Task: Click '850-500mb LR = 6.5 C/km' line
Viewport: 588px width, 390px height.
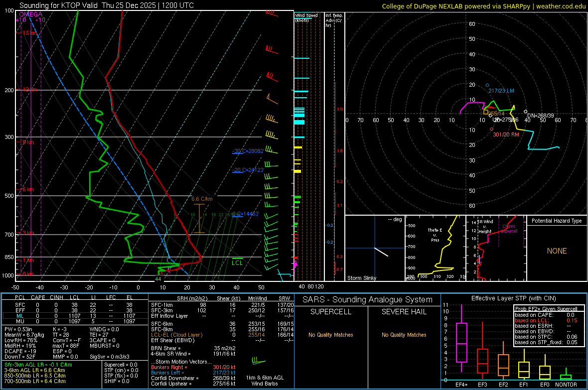Action: tap(35, 376)
